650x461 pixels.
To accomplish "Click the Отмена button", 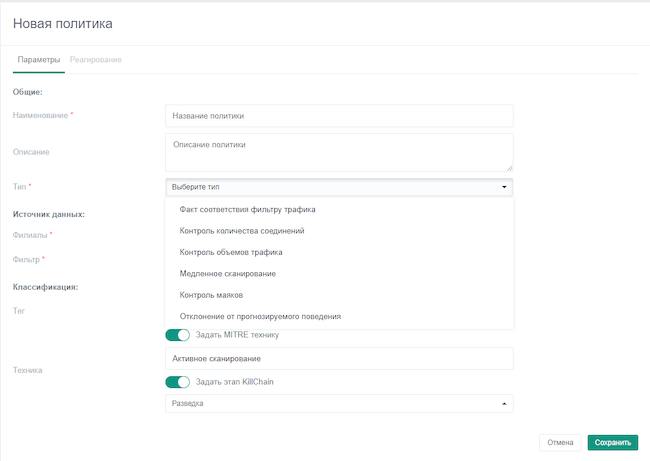I will point(560,442).
